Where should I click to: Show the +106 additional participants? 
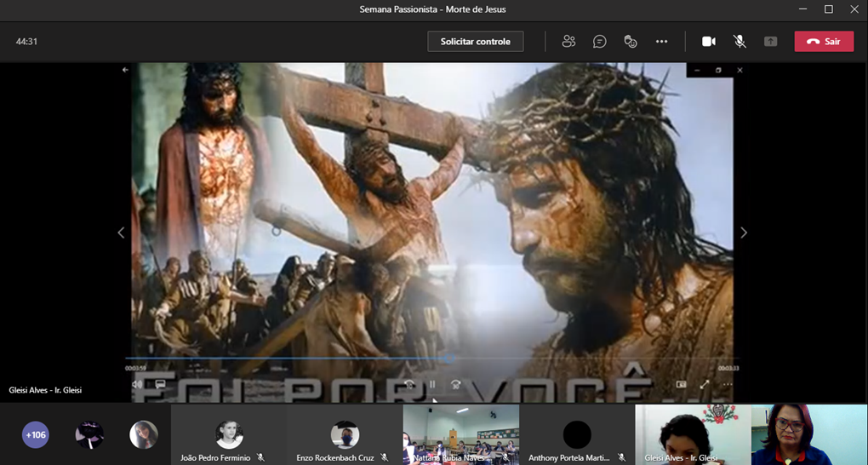click(36, 435)
